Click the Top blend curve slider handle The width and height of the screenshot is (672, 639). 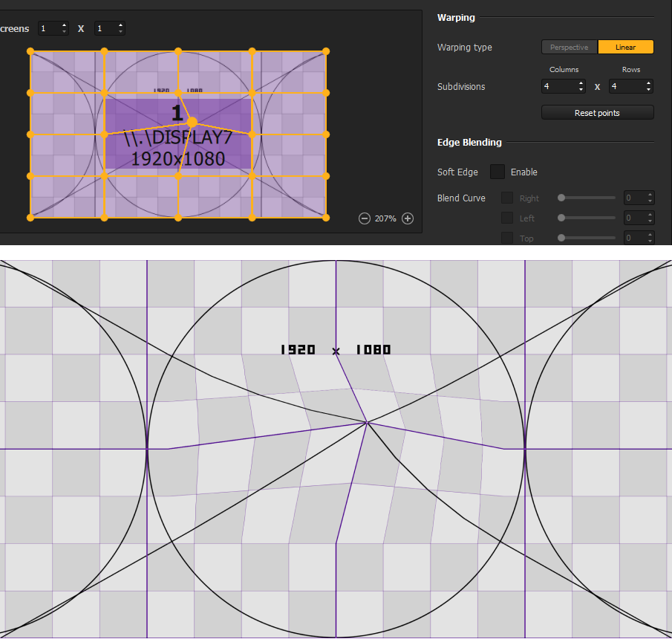(x=561, y=238)
